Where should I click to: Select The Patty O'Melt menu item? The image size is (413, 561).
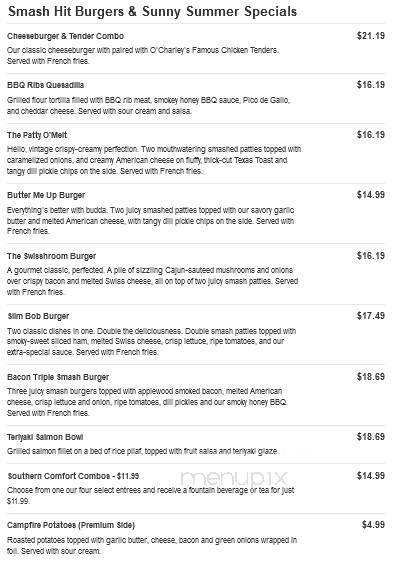[x=37, y=135]
